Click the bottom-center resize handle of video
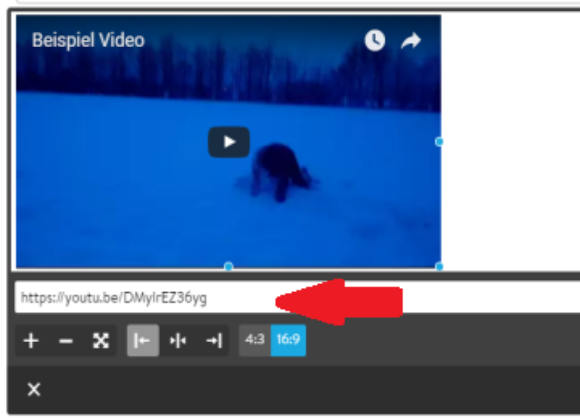Viewport: 580px width, 419px height. click(x=229, y=266)
